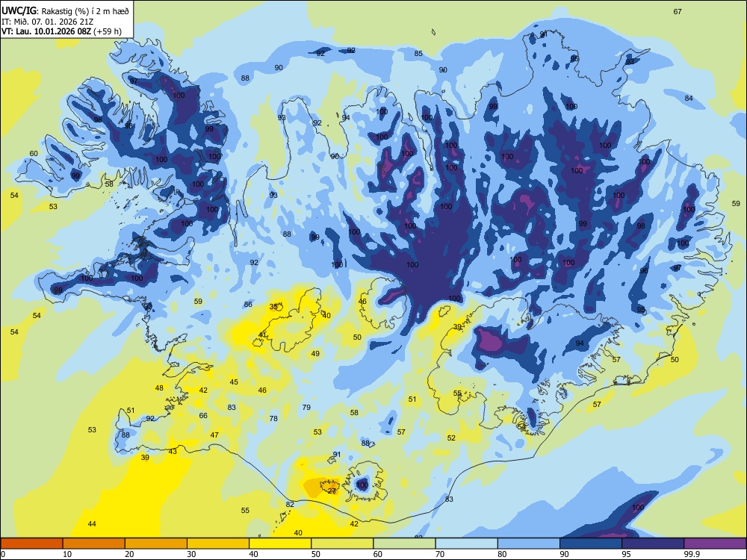Click the map value '44' in the southwest ocean
The image size is (747, 560).
[92, 524]
